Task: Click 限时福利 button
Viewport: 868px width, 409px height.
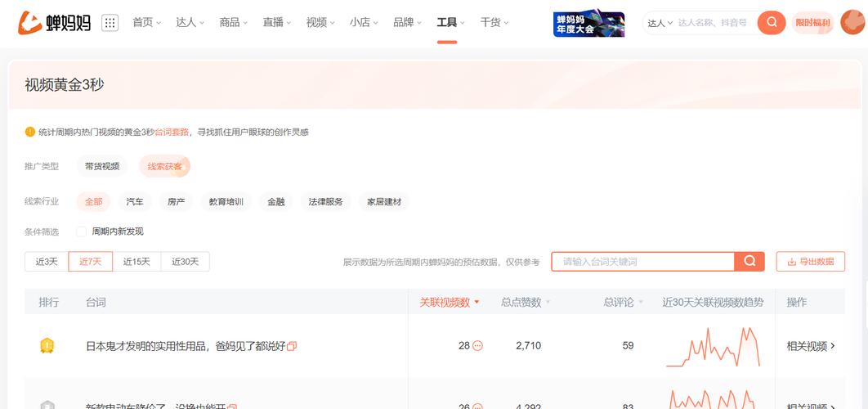Action: (x=812, y=23)
